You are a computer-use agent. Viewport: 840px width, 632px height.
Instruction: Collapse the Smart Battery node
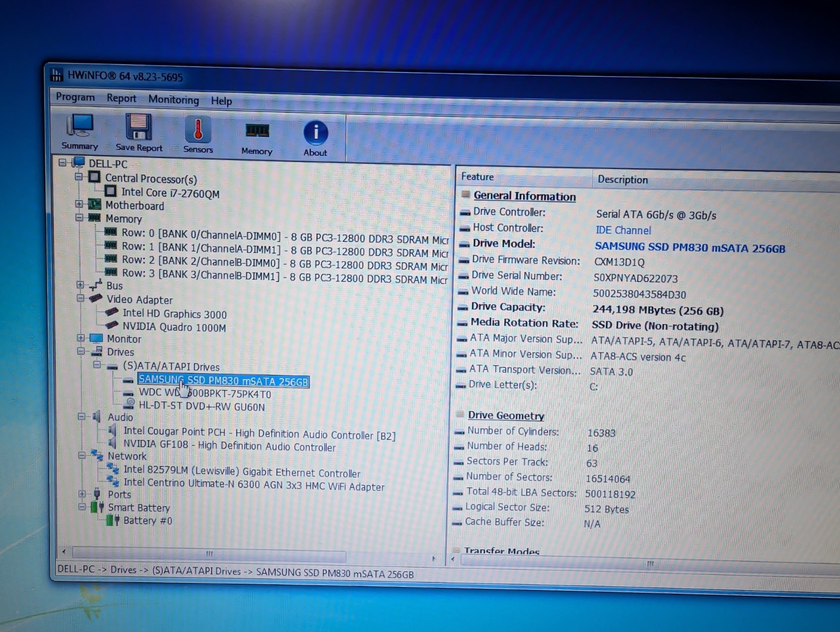(x=82, y=507)
